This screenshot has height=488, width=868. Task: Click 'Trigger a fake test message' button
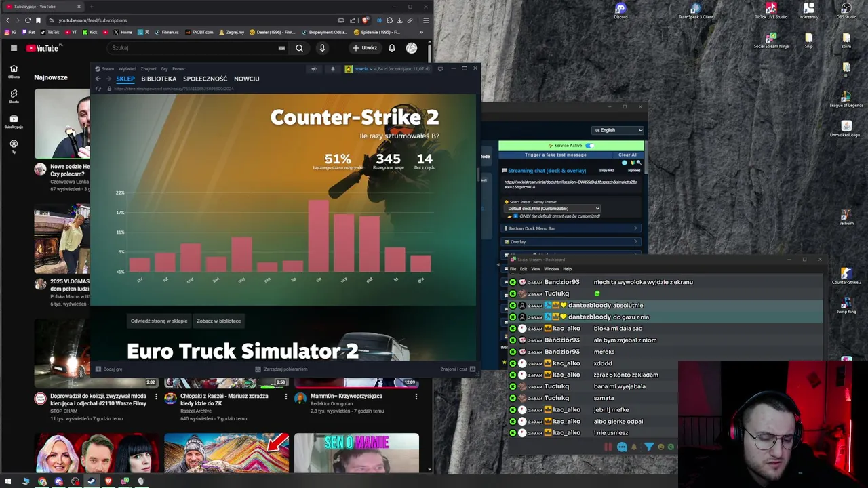point(555,155)
